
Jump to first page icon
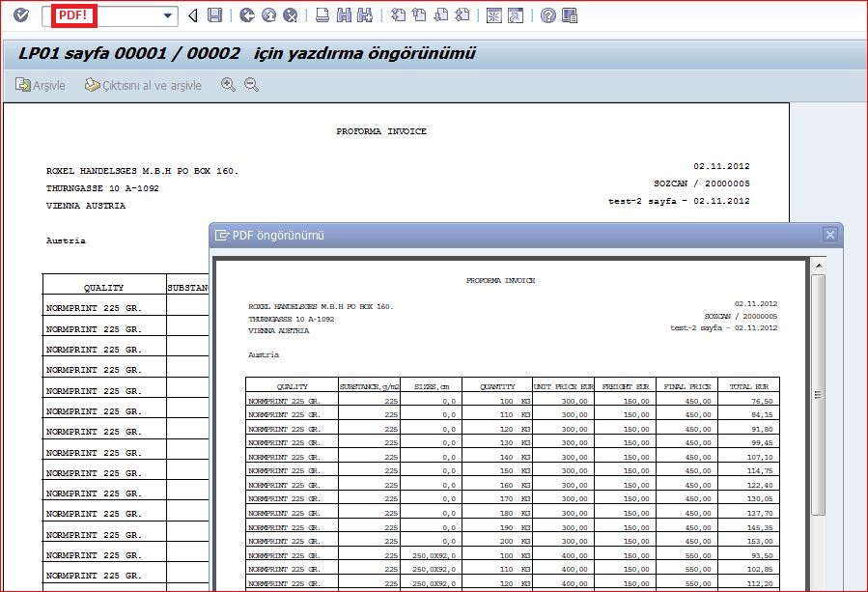pos(398,15)
